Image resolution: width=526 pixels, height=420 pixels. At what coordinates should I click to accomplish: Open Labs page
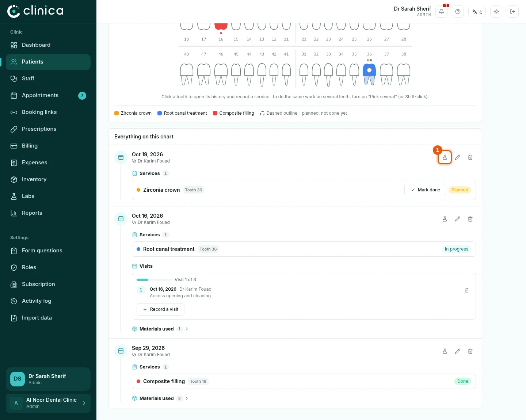pyautogui.click(x=48, y=196)
